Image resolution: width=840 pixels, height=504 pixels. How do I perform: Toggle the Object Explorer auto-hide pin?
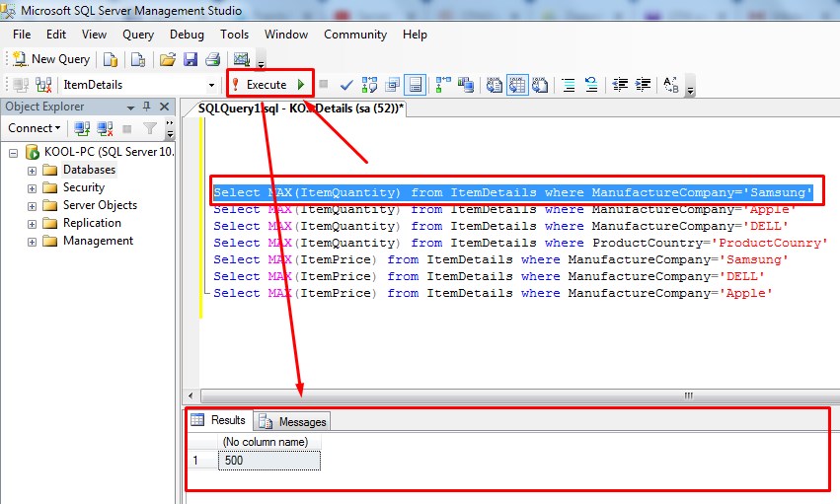point(147,107)
